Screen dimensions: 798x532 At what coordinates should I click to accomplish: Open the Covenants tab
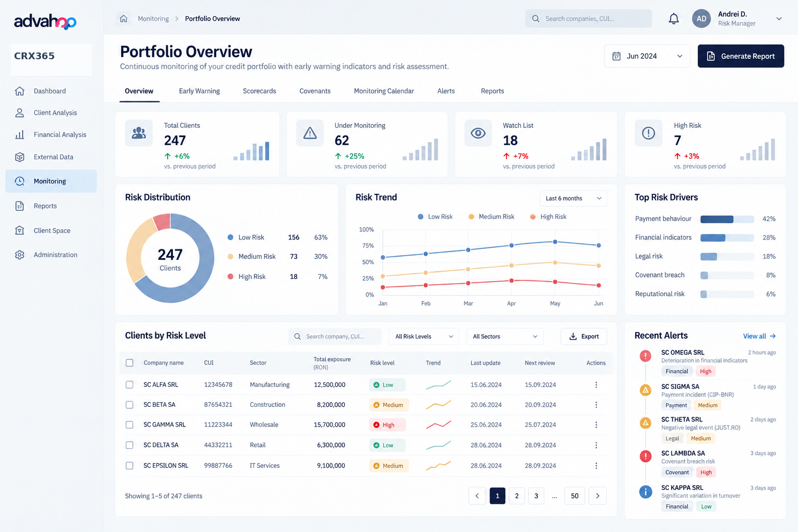(x=315, y=91)
